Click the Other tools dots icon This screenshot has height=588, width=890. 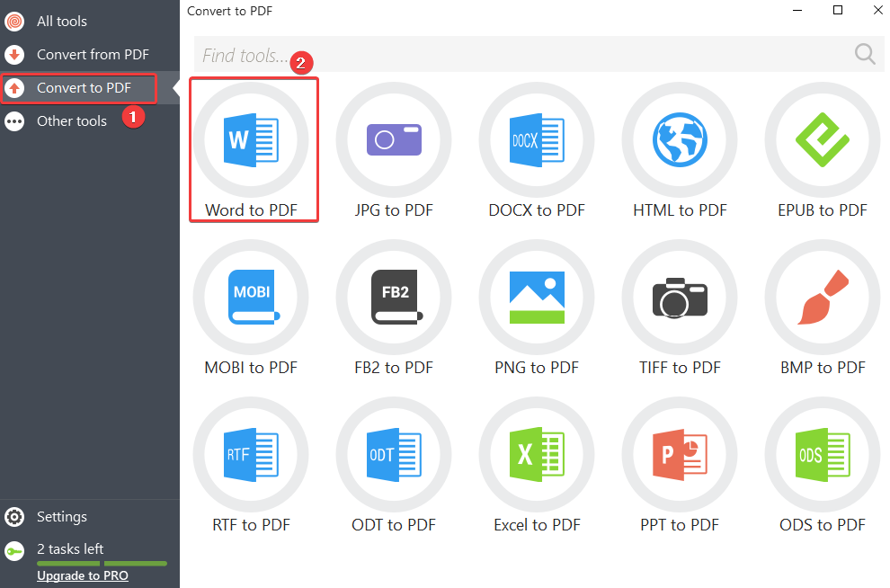(x=14, y=121)
